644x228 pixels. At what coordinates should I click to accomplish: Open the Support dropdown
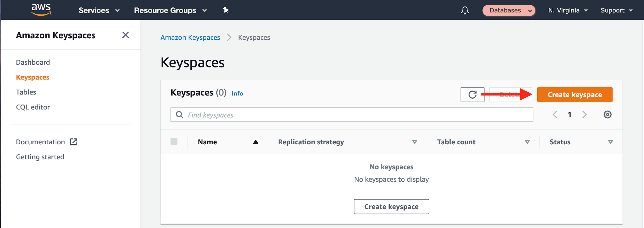coord(616,10)
